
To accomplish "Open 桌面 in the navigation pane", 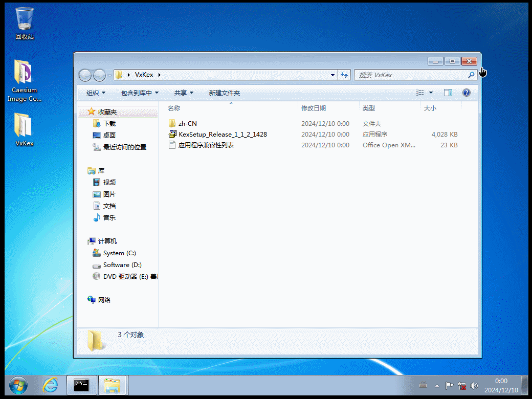I will pyautogui.click(x=109, y=135).
